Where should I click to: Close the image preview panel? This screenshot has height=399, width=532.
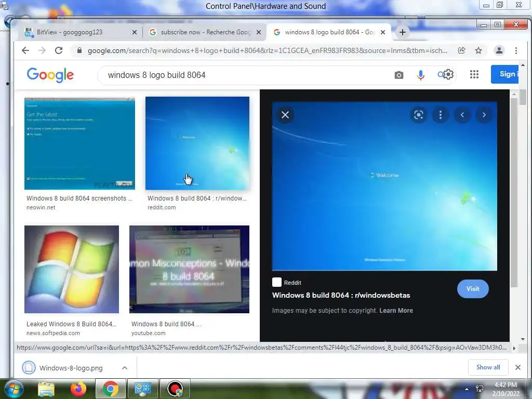click(285, 115)
